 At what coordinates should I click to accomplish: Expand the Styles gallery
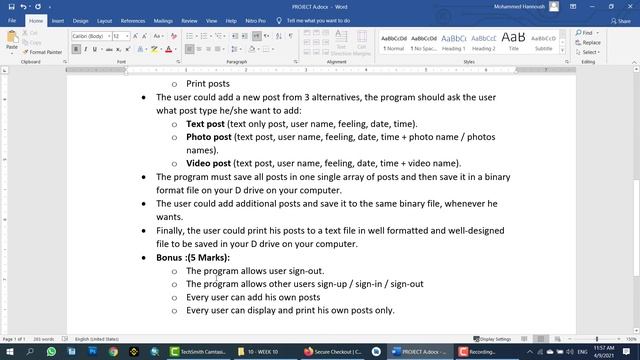click(x=562, y=51)
